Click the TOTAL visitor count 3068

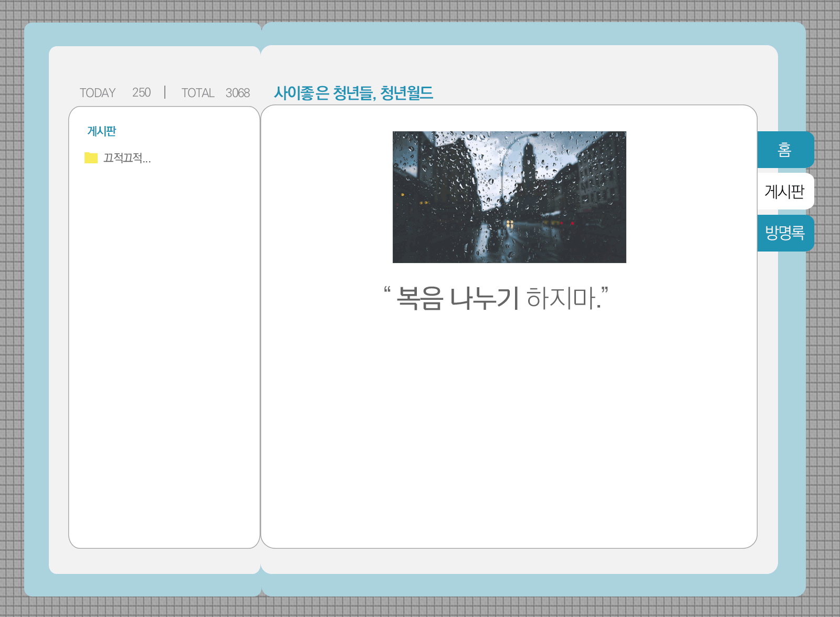(237, 93)
